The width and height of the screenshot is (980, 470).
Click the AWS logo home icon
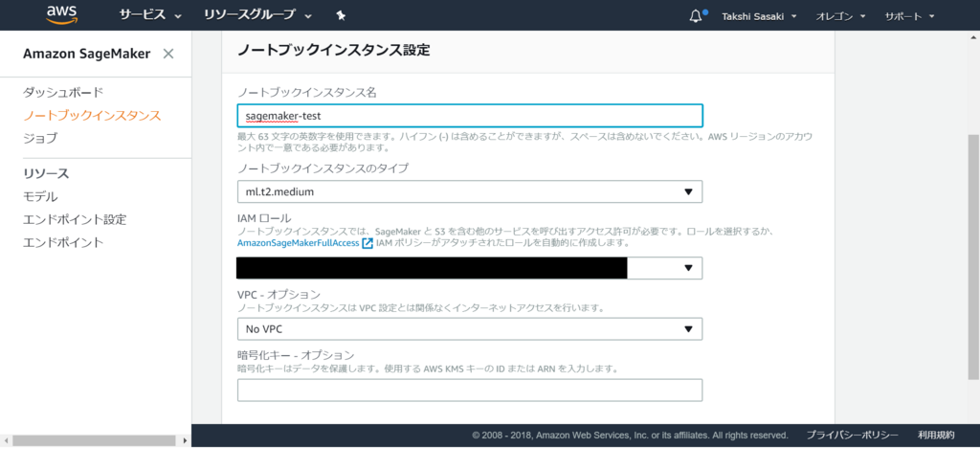point(62,14)
